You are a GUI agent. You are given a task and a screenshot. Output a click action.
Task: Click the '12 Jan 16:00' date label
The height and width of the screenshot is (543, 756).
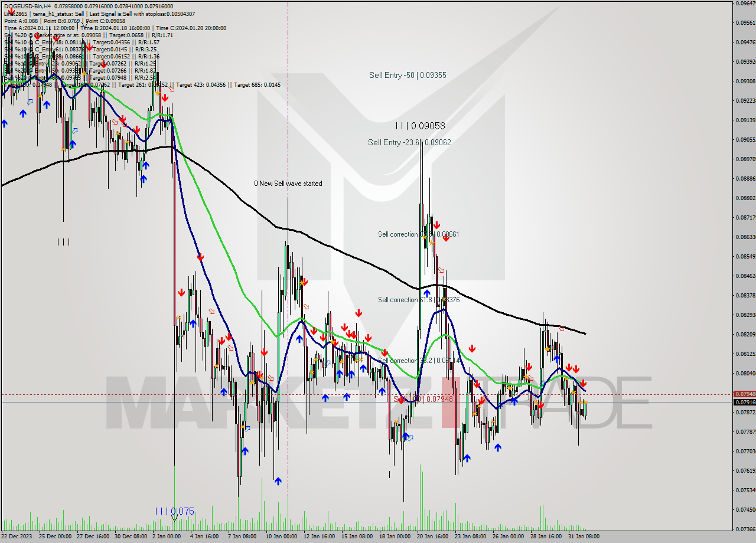click(x=320, y=537)
